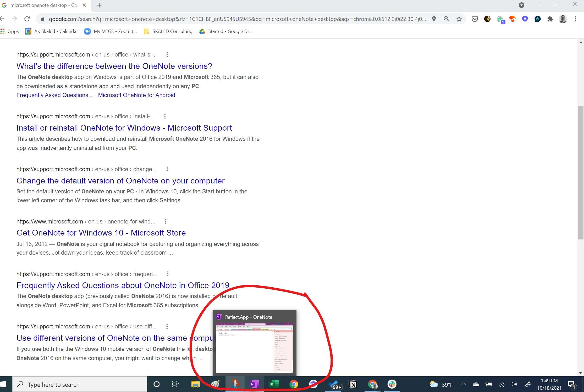Click the page vertical scrollbar thumb
This screenshot has width=584, height=392.
pyautogui.click(x=581, y=172)
